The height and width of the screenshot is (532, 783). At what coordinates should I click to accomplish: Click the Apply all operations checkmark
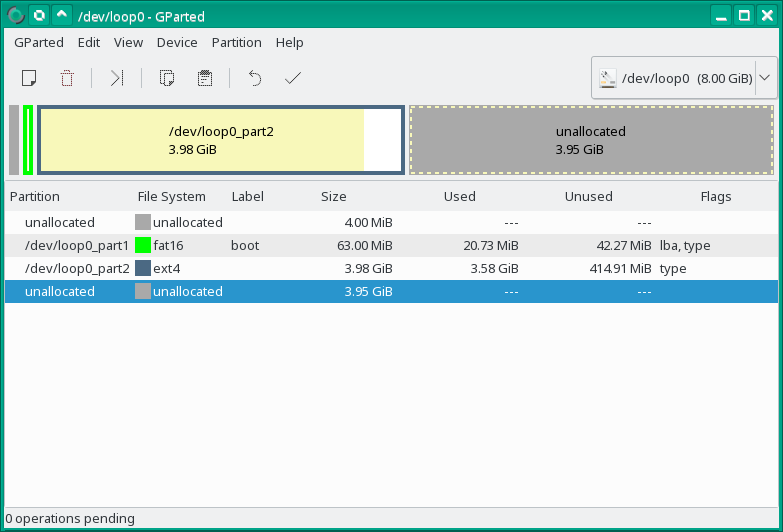pyautogui.click(x=293, y=78)
